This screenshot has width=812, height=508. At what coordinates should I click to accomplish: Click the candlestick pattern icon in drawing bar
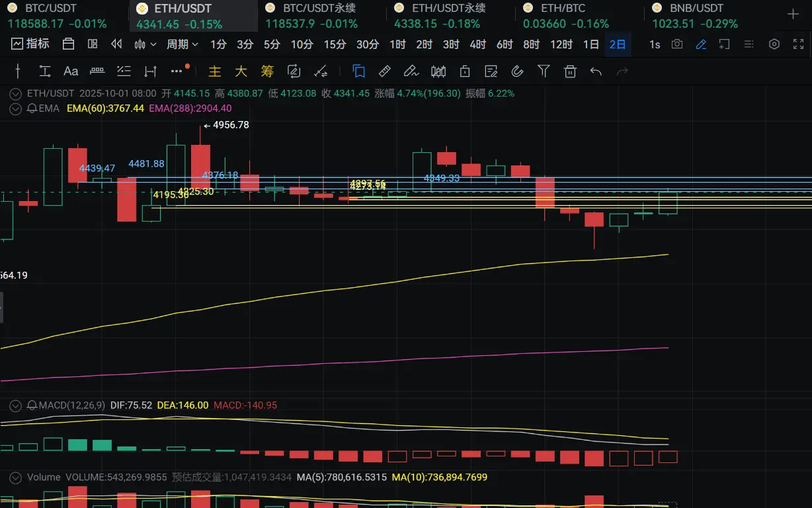pos(438,71)
